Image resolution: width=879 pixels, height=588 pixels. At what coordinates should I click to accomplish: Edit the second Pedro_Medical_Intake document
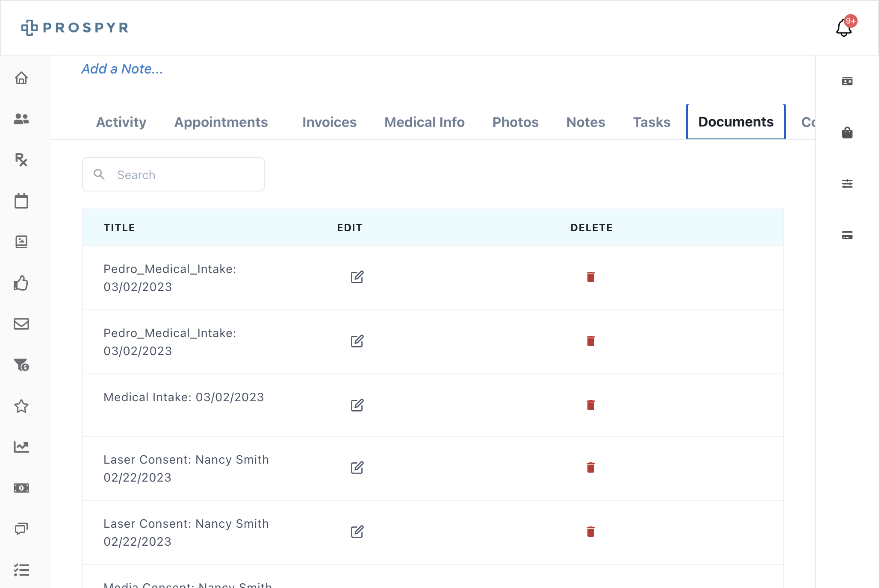point(357,341)
